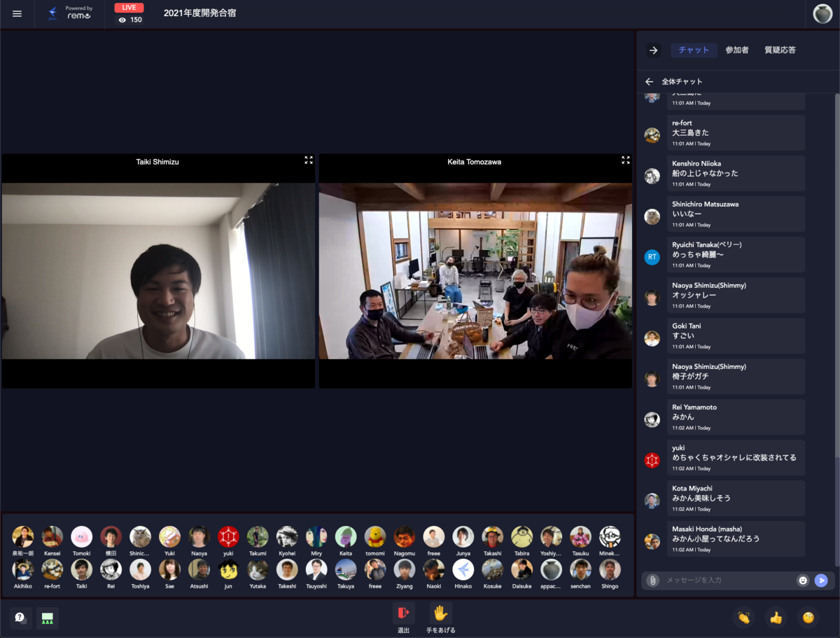The width and height of the screenshot is (840, 638).
Task: Click yuki's red avatar in chat
Action: point(652,460)
